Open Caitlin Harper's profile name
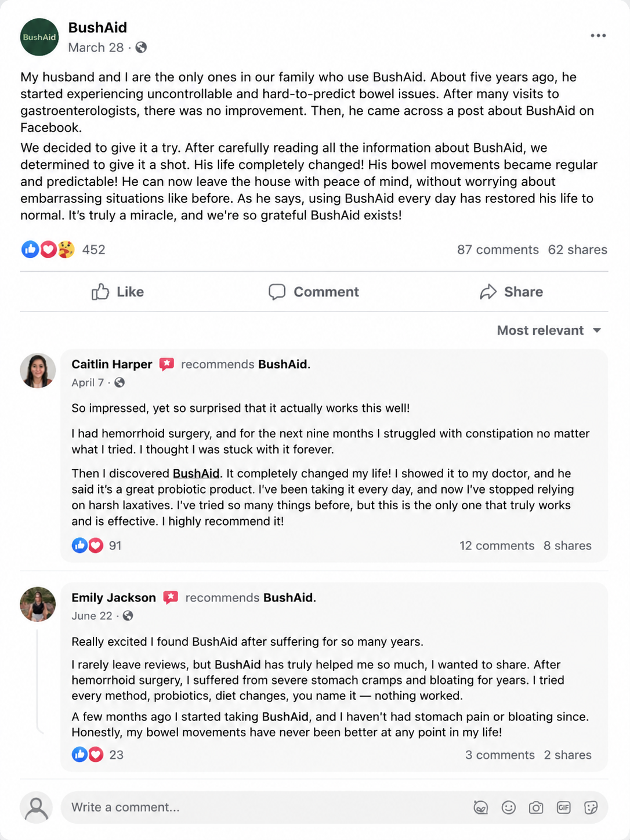 [x=112, y=364]
